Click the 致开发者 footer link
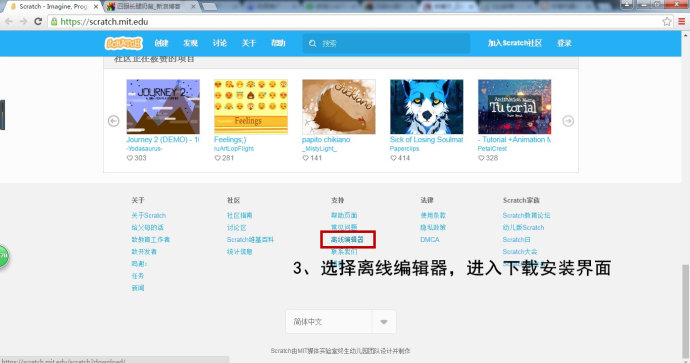The height and width of the screenshot is (363, 690). coord(144,252)
